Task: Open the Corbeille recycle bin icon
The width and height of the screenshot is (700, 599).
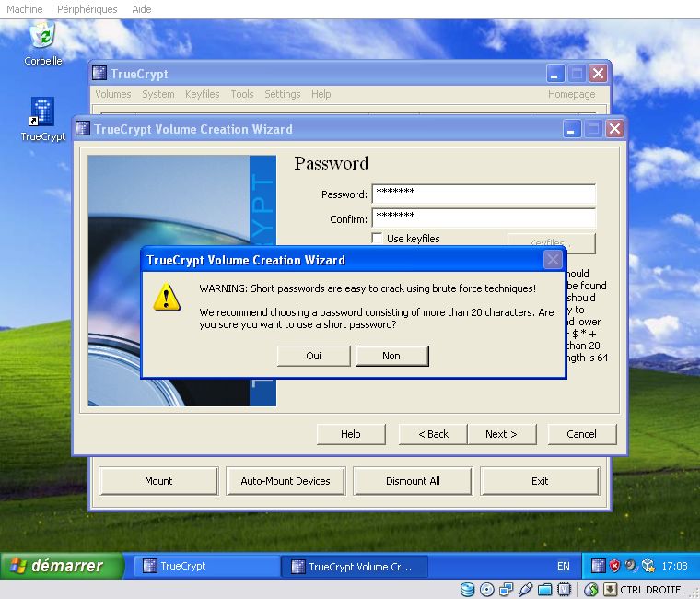Action: (43, 37)
